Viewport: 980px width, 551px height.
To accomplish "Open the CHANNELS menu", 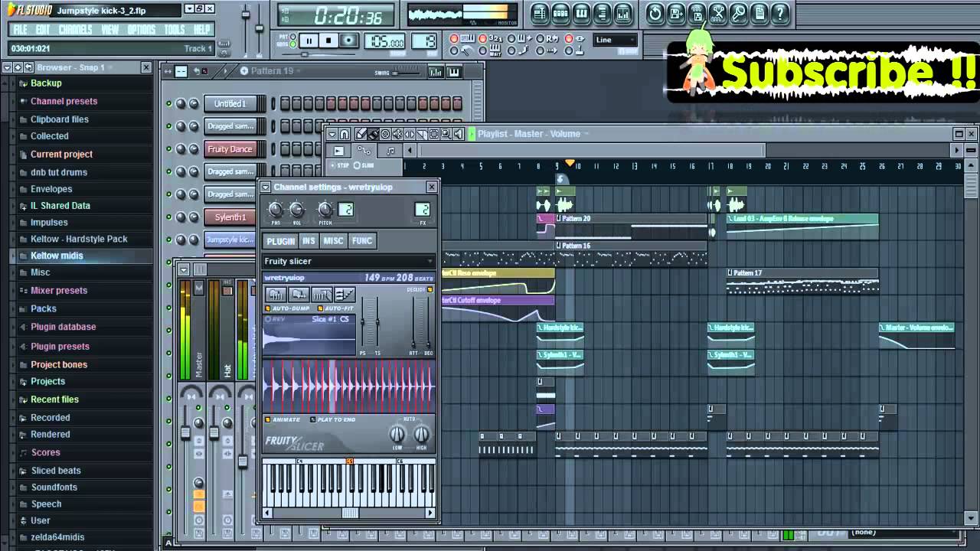I will (x=75, y=30).
